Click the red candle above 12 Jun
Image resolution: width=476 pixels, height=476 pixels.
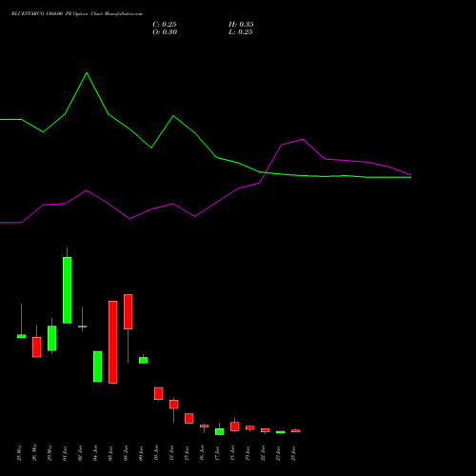(x=174, y=405)
